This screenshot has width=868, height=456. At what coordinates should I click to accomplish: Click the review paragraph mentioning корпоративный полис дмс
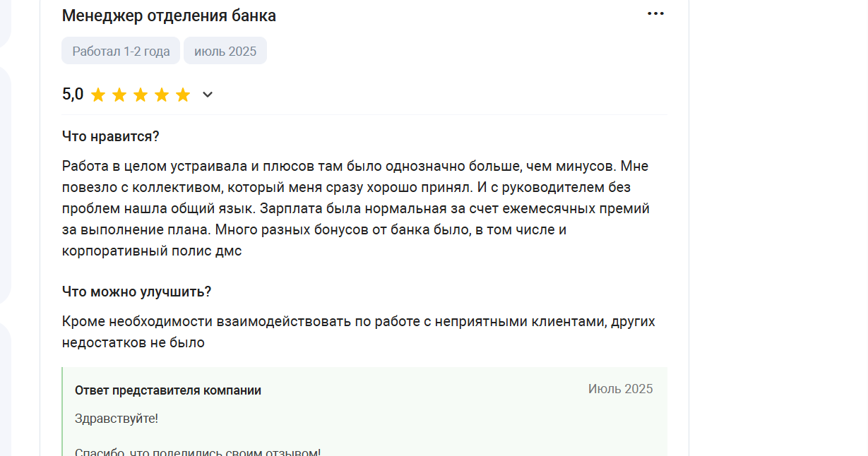pyautogui.click(x=356, y=208)
